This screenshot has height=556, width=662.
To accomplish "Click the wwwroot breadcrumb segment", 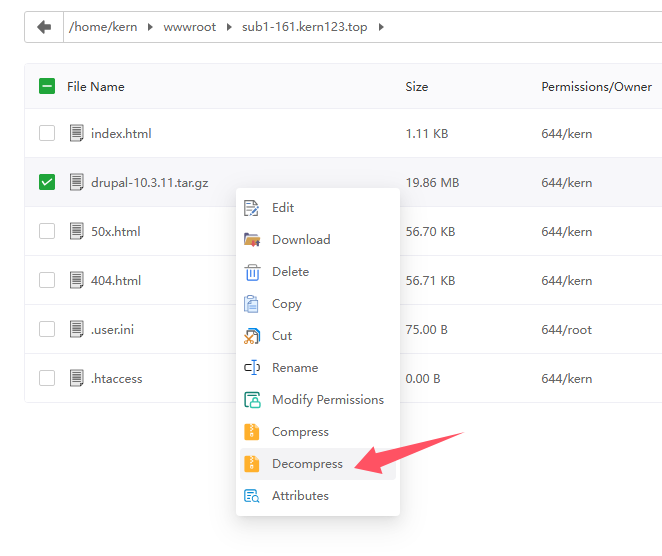I will click(x=192, y=27).
